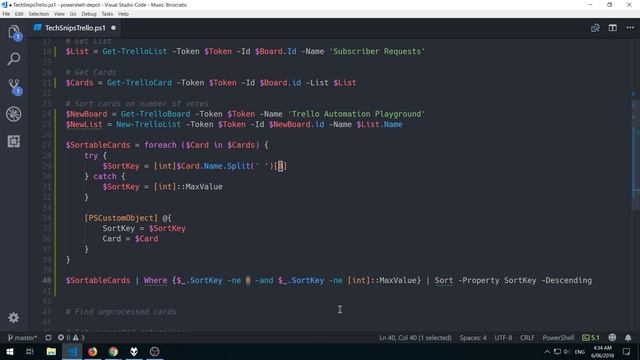This screenshot has height=360, width=640.
Task: Open the Selection menu
Action: 38,14
